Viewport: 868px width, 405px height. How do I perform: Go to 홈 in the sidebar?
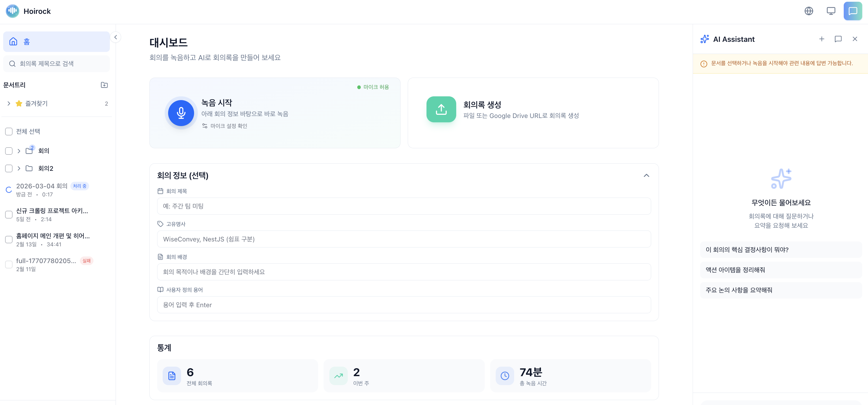[56, 42]
